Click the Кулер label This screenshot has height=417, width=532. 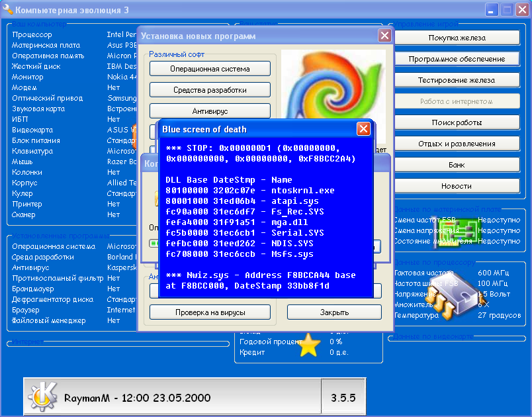coord(22,193)
